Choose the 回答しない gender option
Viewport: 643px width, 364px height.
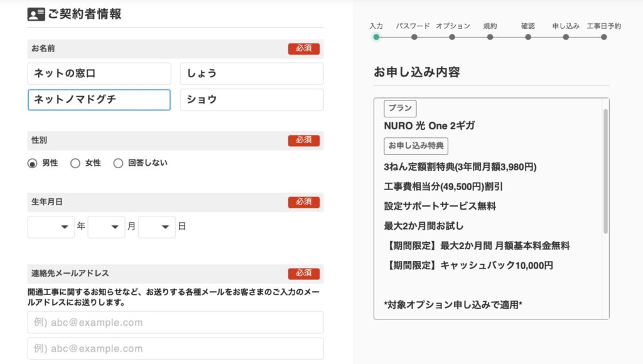coord(118,163)
